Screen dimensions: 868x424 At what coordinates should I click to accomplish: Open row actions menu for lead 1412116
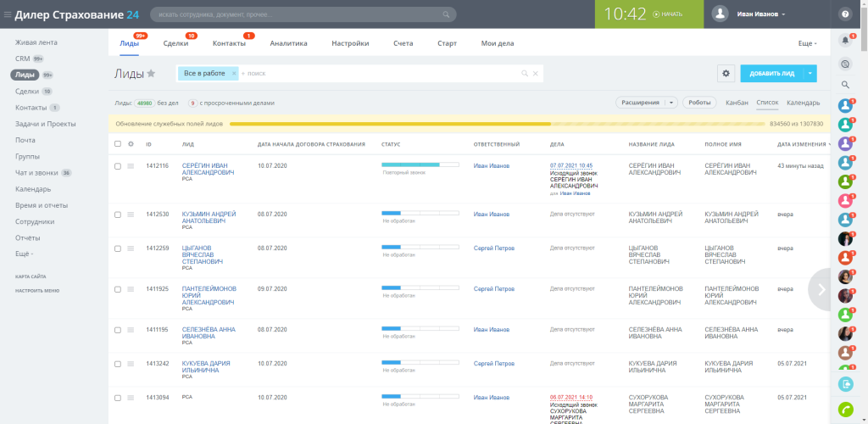click(x=131, y=166)
